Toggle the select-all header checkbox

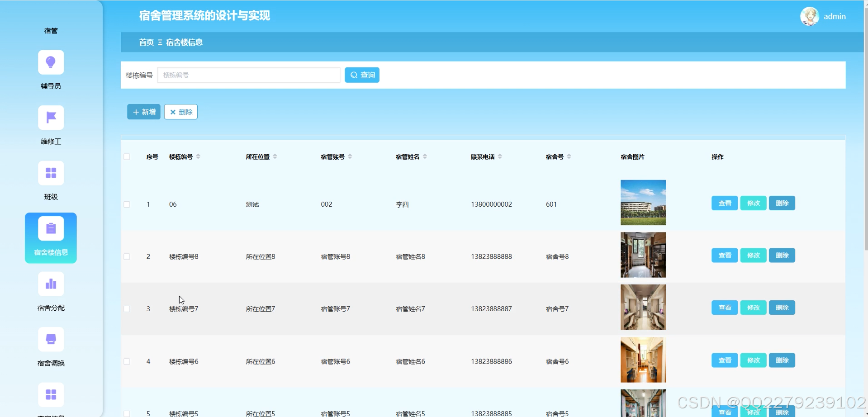point(127,157)
